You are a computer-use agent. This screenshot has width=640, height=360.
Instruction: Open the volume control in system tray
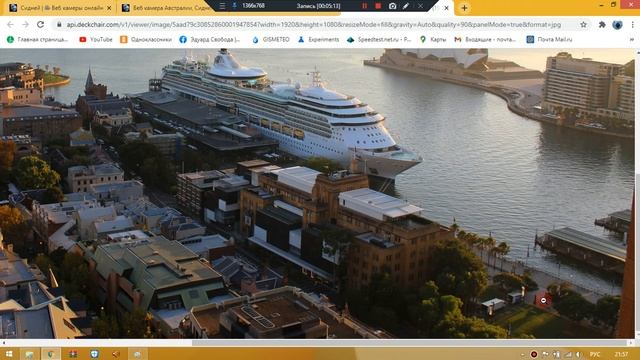(x=578, y=354)
